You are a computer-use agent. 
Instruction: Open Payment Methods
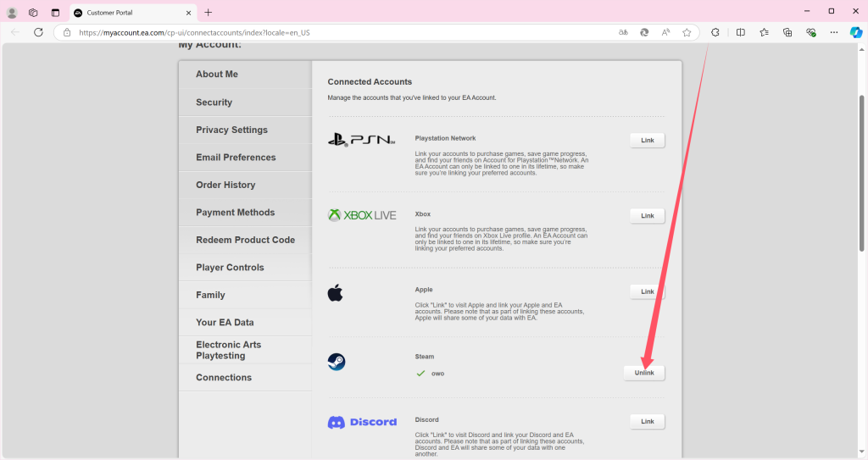245,213
